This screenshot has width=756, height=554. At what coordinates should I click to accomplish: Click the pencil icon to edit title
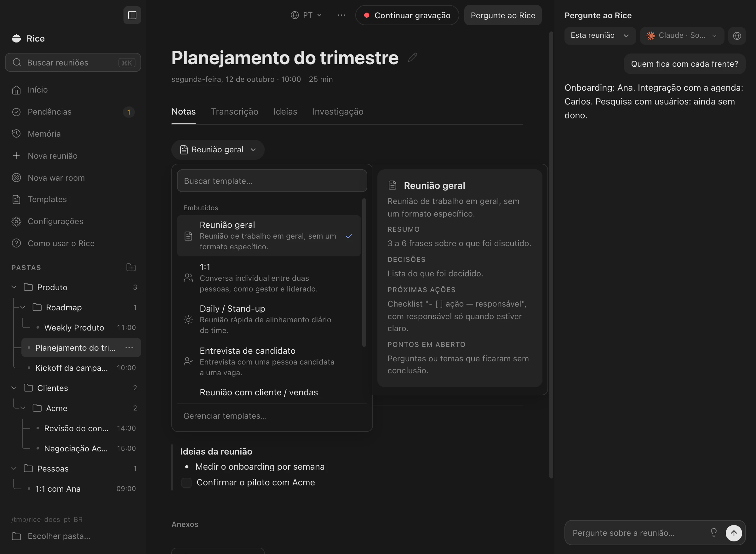412,57
